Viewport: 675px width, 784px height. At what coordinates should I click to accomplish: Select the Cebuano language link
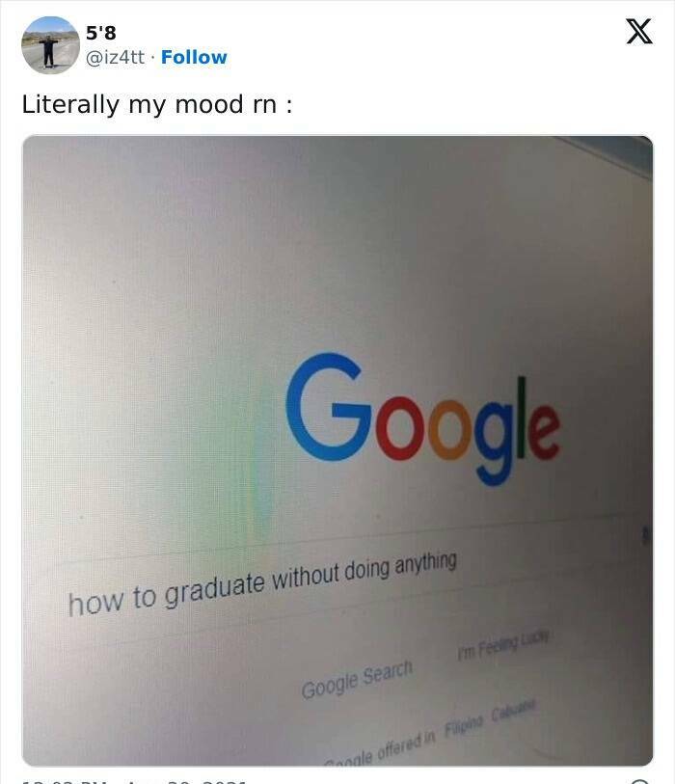tap(514, 711)
